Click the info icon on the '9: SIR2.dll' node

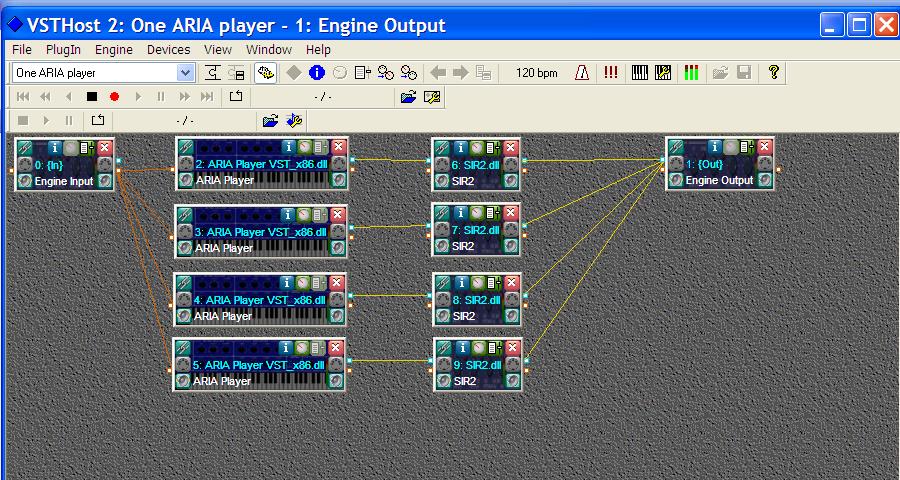(463, 348)
